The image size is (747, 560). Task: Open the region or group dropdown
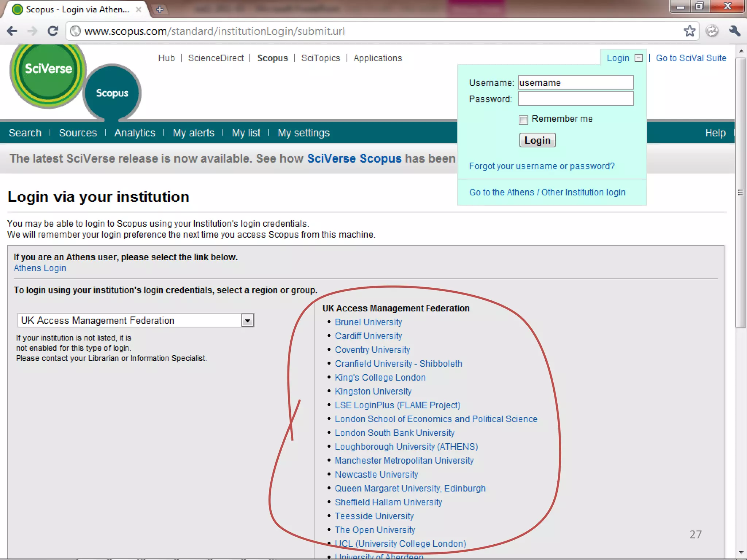tap(136, 320)
